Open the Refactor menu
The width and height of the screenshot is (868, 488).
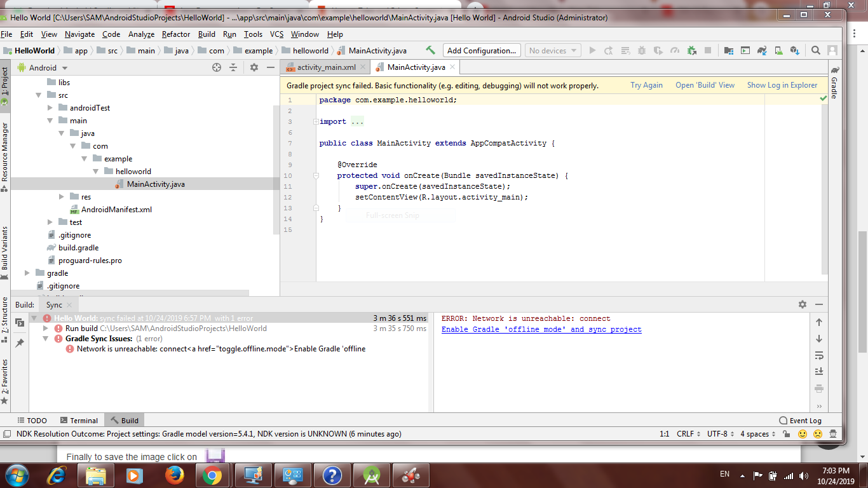[176, 34]
